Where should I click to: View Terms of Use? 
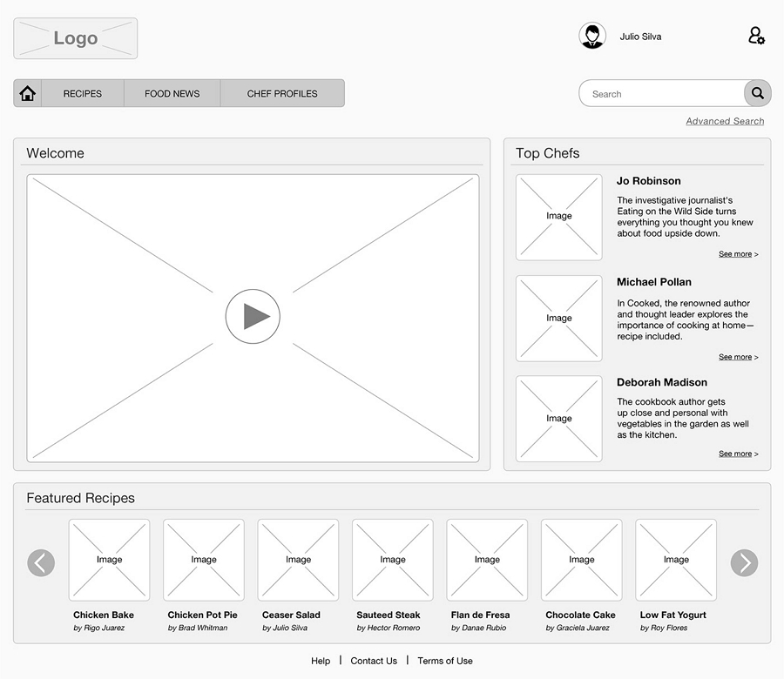[x=444, y=661]
